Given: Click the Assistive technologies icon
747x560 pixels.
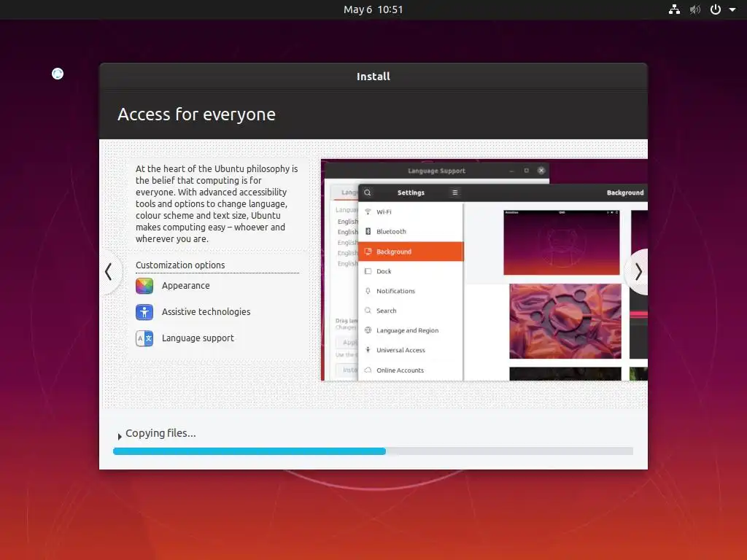Looking at the screenshot, I should (144, 312).
